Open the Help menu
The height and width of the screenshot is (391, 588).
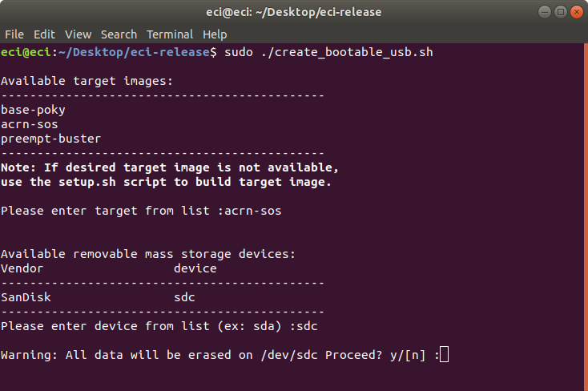[x=215, y=34]
